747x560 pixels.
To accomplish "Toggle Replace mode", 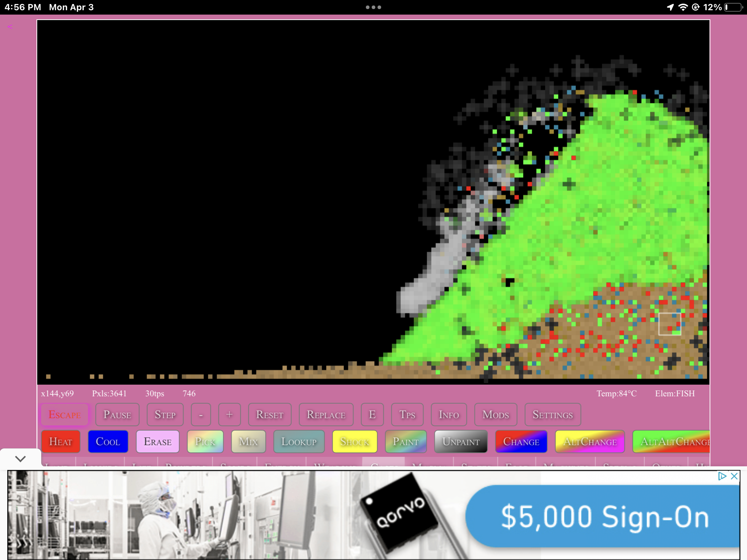I will (326, 415).
